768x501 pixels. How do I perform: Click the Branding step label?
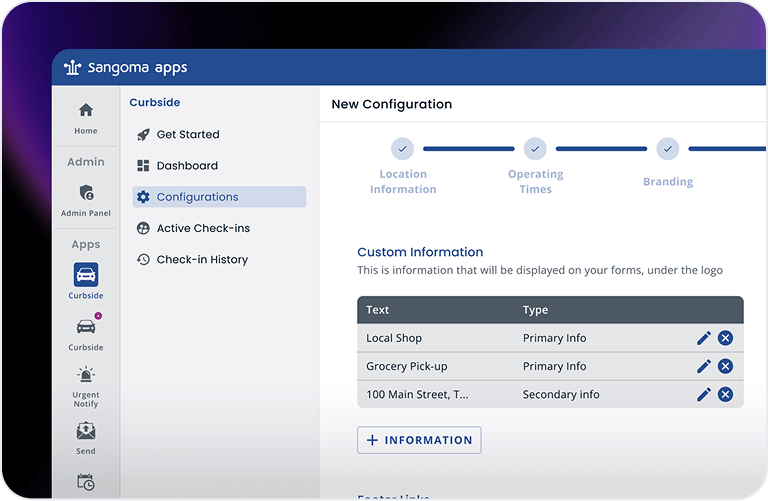(x=668, y=182)
